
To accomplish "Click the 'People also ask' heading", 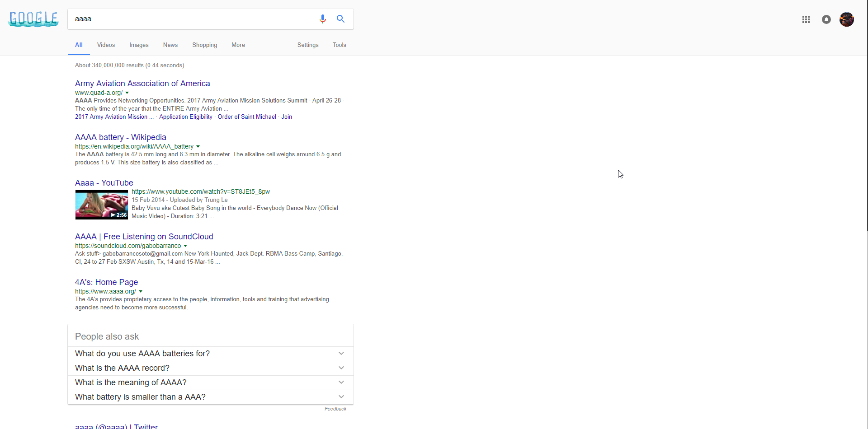I will [x=107, y=337].
